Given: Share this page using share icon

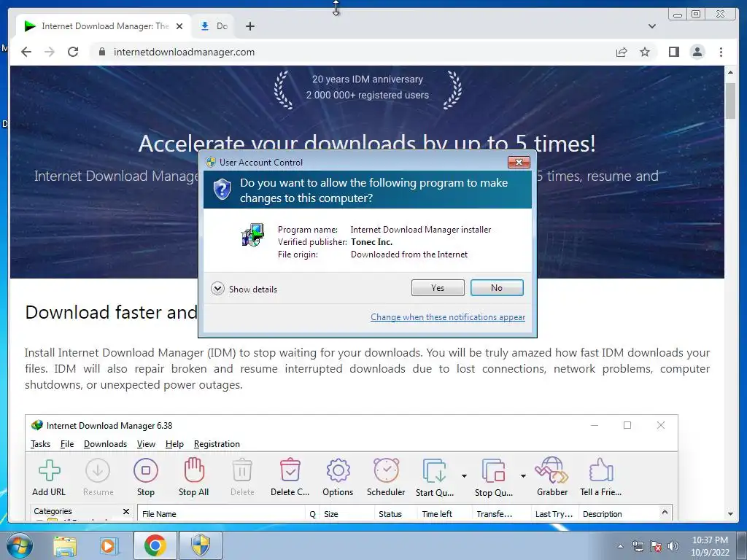Looking at the screenshot, I should click(x=622, y=52).
